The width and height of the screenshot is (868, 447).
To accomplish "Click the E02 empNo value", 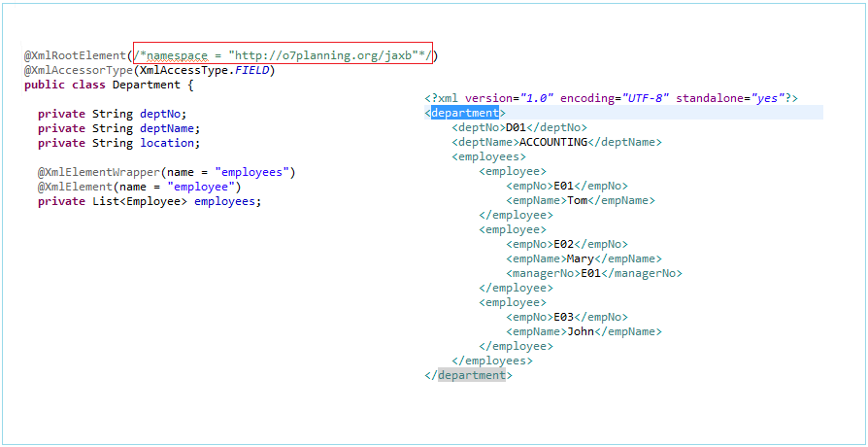I will (563, 244).
